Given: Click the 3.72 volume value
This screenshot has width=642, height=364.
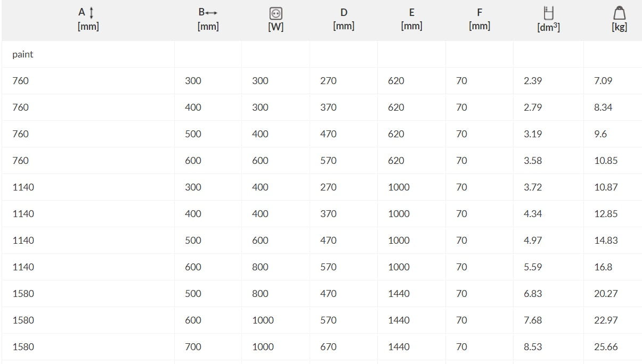Looking at the screenshot, I should (533, 187).
